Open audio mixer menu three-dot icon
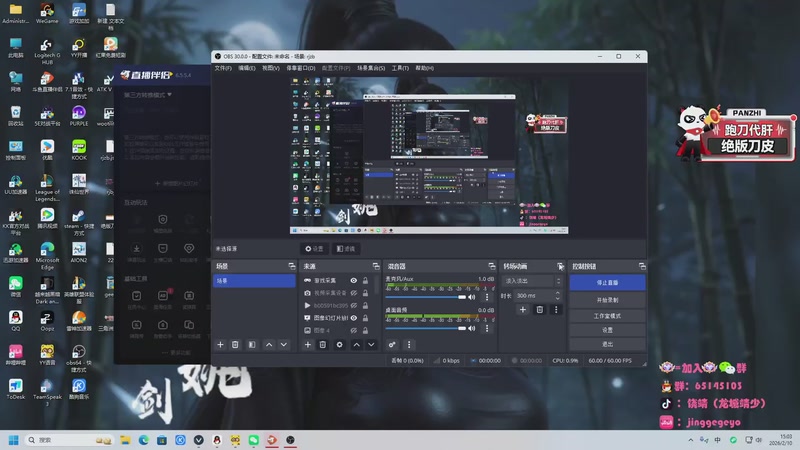Screen dimensions: 800x450 409,345
